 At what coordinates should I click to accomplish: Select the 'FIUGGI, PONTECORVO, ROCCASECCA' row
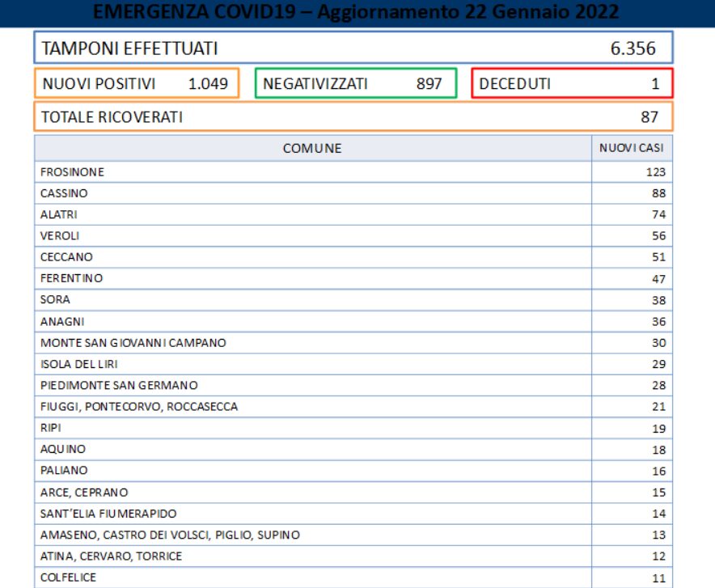click(139, 407)
